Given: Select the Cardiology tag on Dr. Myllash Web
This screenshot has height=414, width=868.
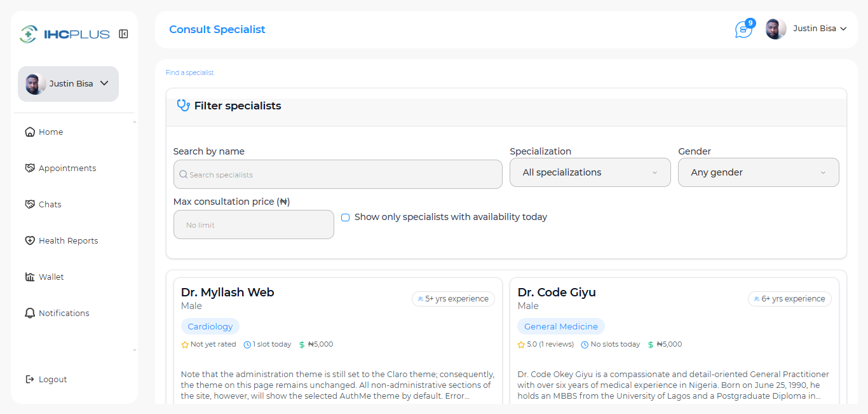Looking at the screenshot, I should [x=210, y=326].
